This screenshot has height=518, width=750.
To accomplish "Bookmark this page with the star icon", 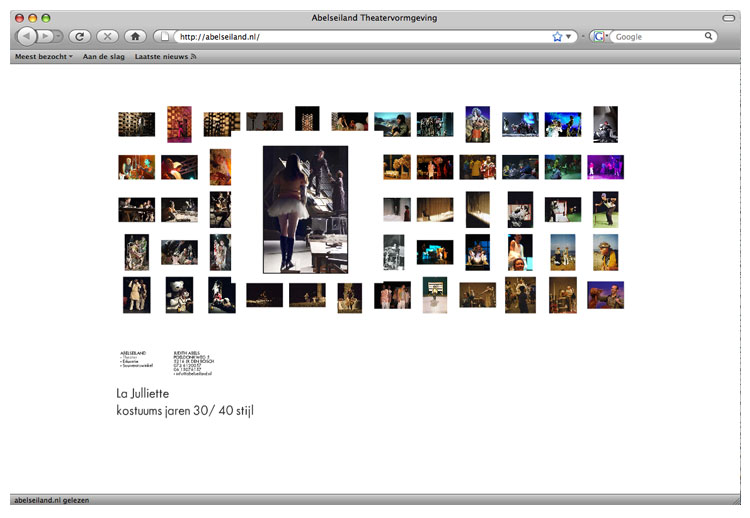I will [557, 36].
